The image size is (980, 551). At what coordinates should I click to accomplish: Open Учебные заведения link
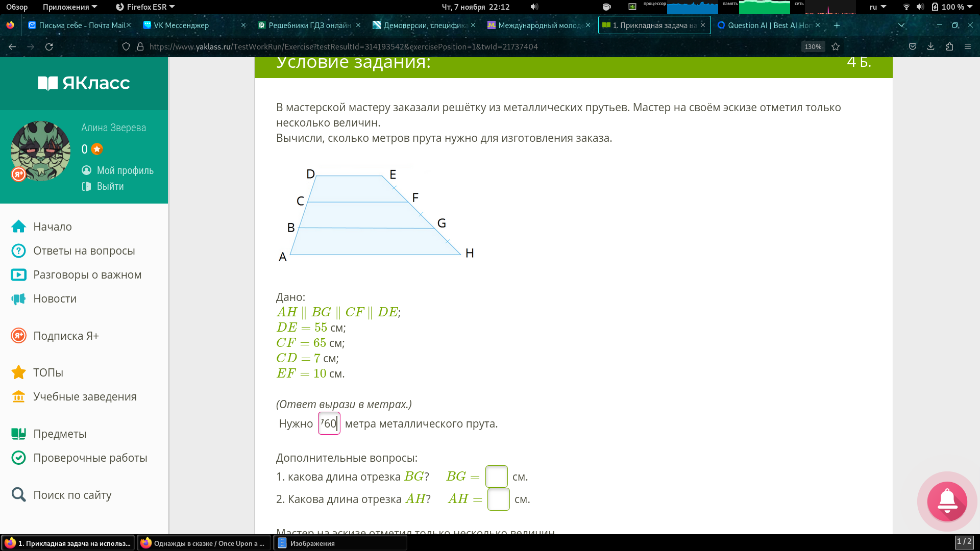[x=85, y=396]
